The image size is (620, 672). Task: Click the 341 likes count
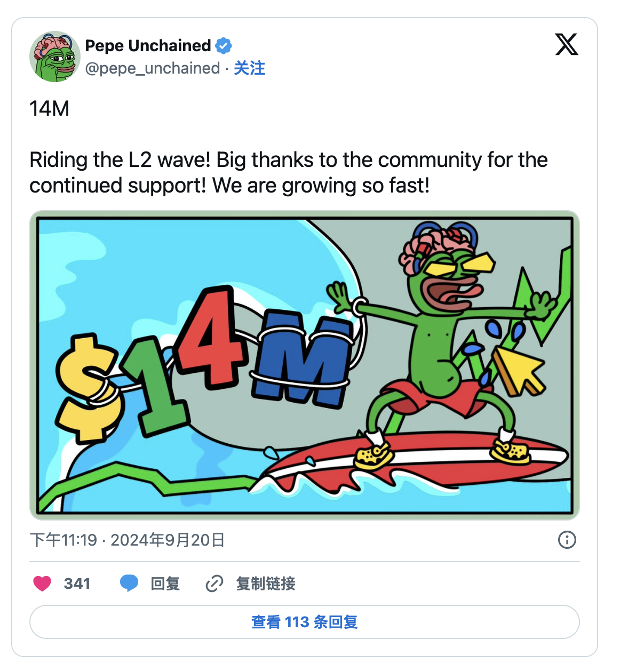pos(77,583)
